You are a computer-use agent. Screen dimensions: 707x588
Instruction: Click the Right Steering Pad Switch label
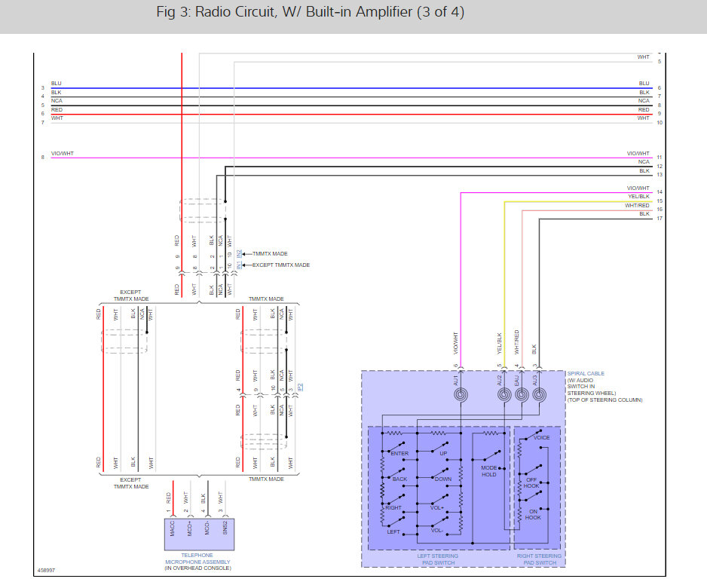[539, 559]
